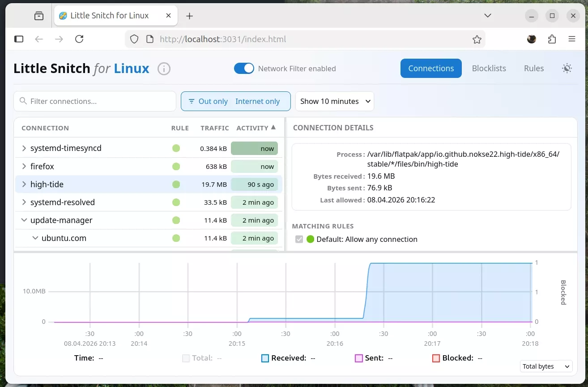Expand the systemd-timesyncd connection row
588x387 pixels.
24,148
